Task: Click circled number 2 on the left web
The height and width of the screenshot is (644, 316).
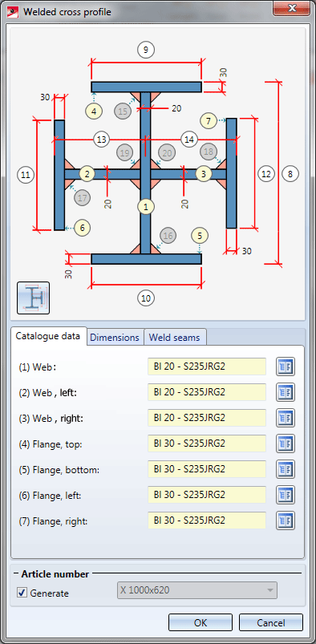Action: 87,174
